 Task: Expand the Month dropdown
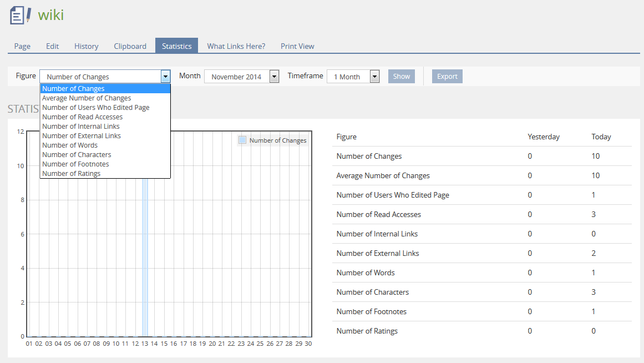(274, 77)
